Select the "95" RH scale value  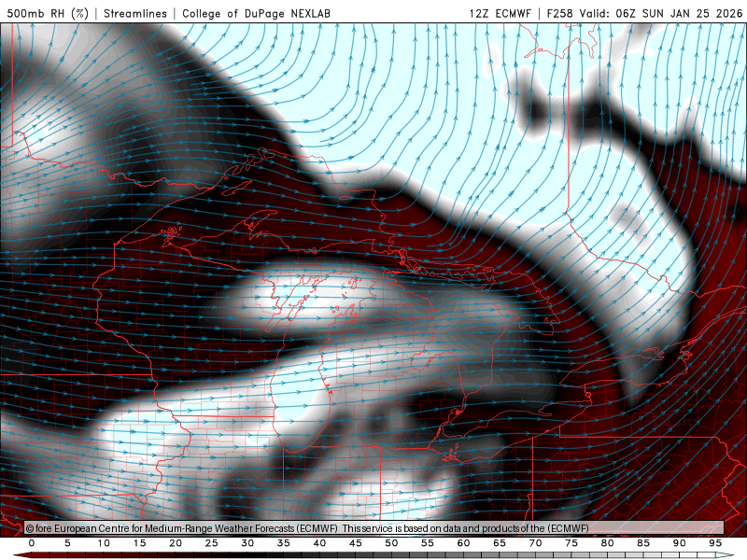(715, 543)
